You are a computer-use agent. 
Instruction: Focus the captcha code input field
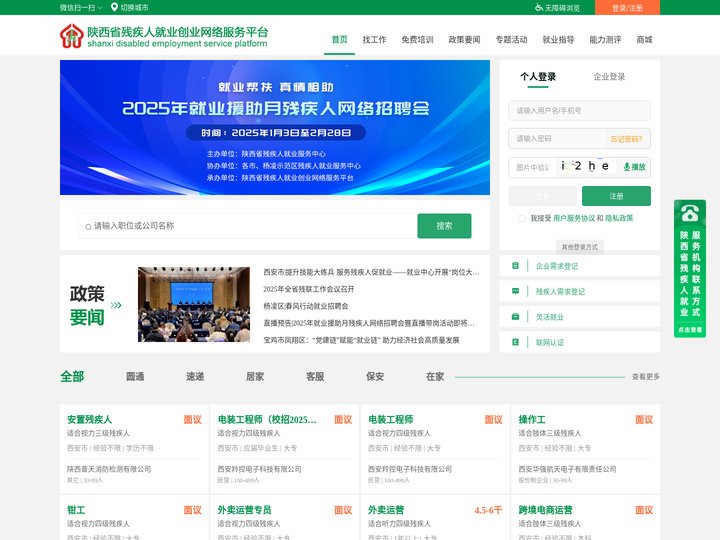coord(532,167)
